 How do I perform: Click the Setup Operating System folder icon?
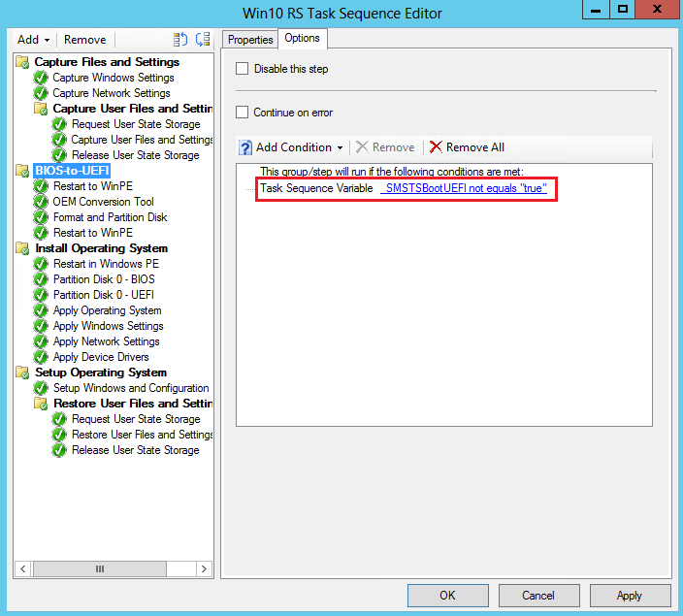(x=22, y=373)
